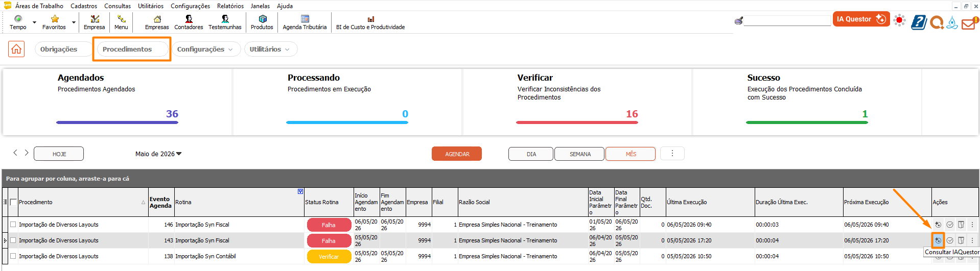This screenshot has width=980, height=271.
Task: Go to previous month arrow
Action: point(15,153)
